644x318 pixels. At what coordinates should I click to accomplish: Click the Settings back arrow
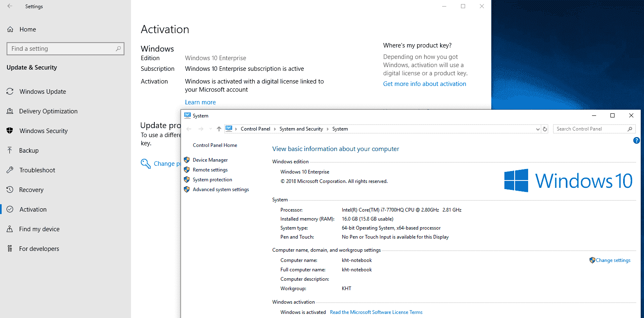pos(10,6)
